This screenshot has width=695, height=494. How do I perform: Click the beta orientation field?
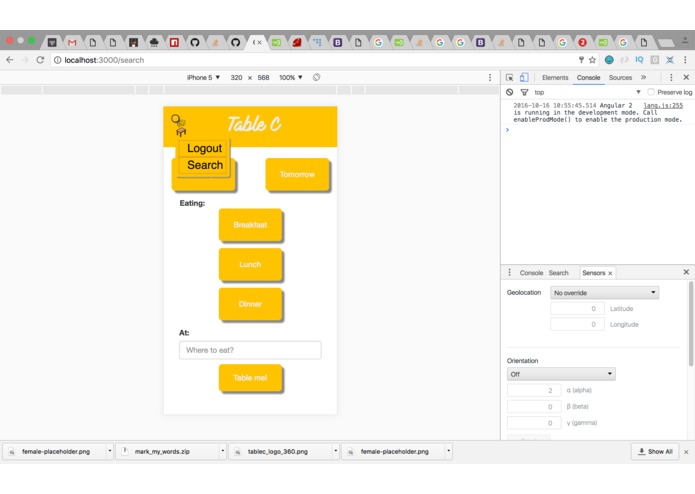(534, 407)
